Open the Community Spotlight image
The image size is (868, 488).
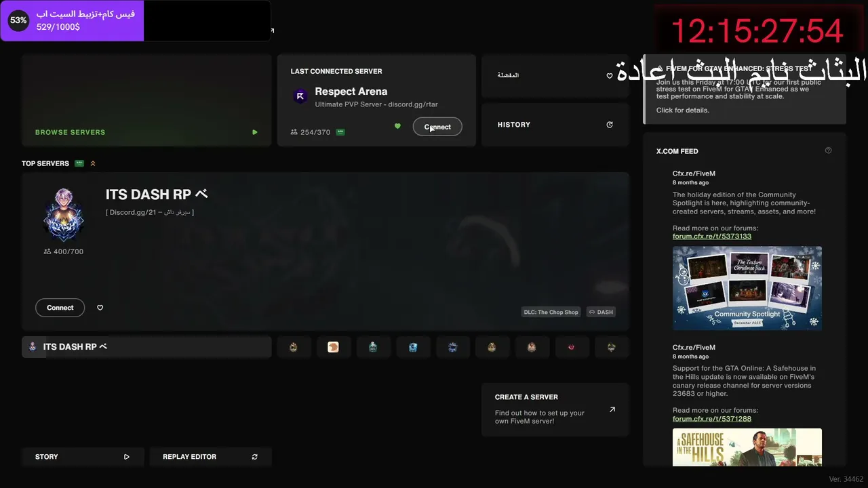pos(747,288)
